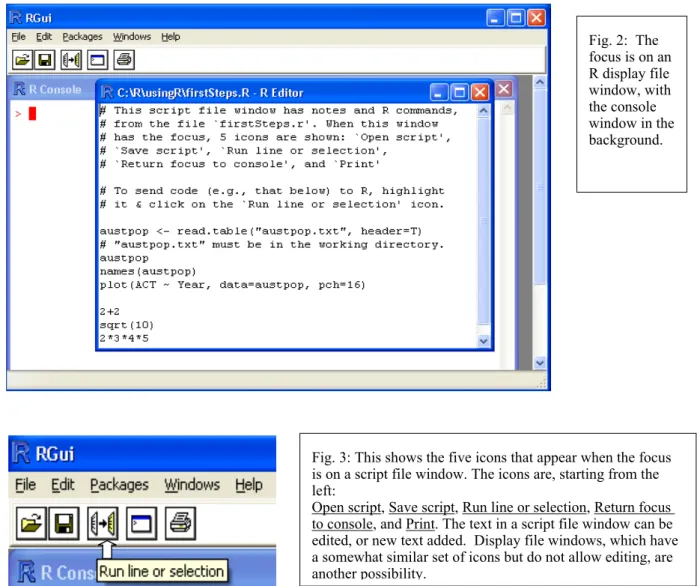Open Windows menu in lower enlarged RGui figure

192,484
